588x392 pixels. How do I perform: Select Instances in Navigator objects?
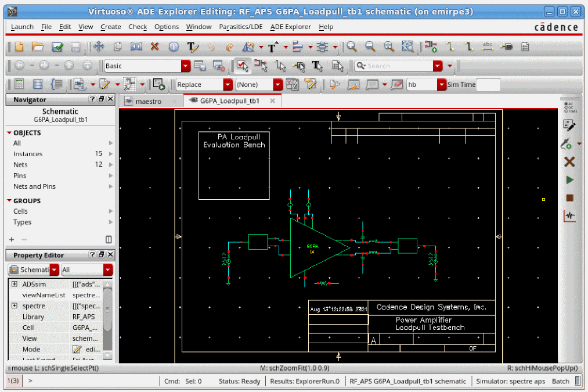(28, 154)
